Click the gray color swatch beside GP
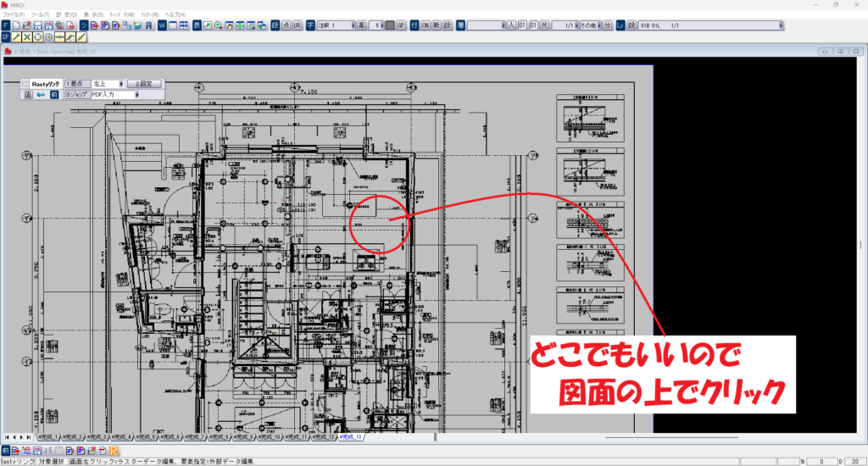The height and width of the screenshot is (466, 868). 390,25
